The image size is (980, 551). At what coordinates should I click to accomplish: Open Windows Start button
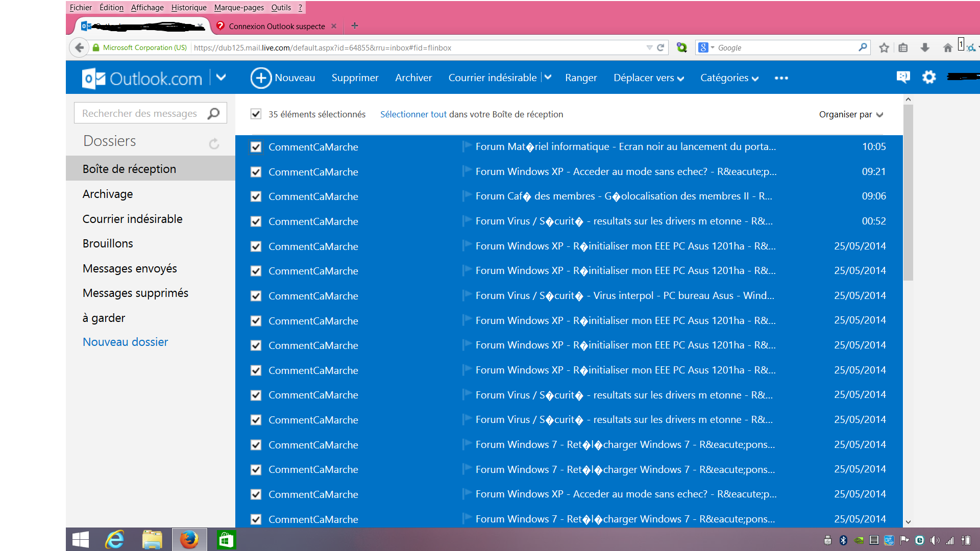click(x=81, y=539)
